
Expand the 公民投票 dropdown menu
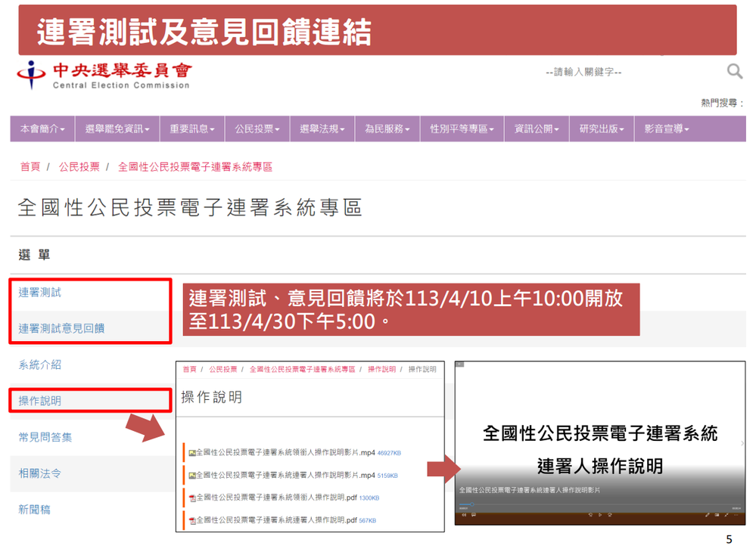[254, 129]
